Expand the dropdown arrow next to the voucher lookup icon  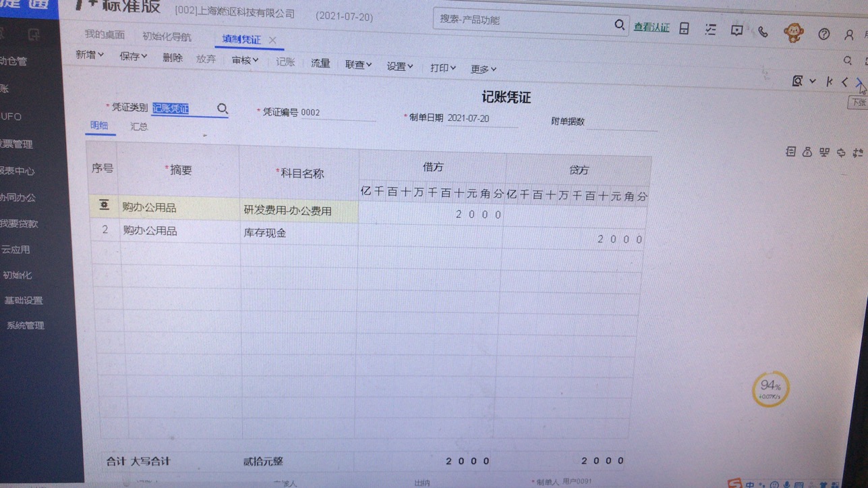(x=813, y=82)
